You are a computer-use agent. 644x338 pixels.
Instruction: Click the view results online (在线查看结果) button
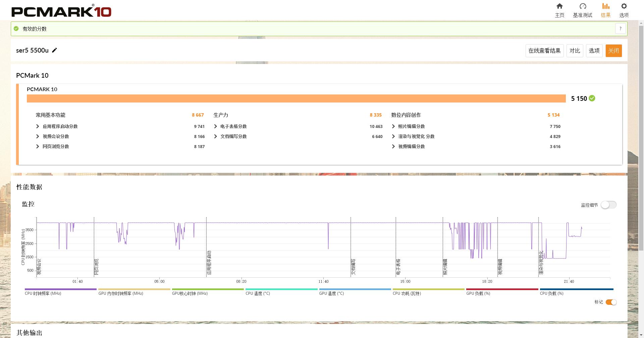pos(544,51)
